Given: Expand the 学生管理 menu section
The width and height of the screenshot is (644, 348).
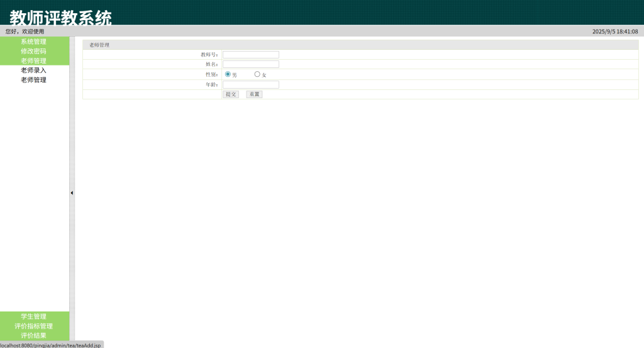Looking at the screenshot, I should (x=34, y=317).
